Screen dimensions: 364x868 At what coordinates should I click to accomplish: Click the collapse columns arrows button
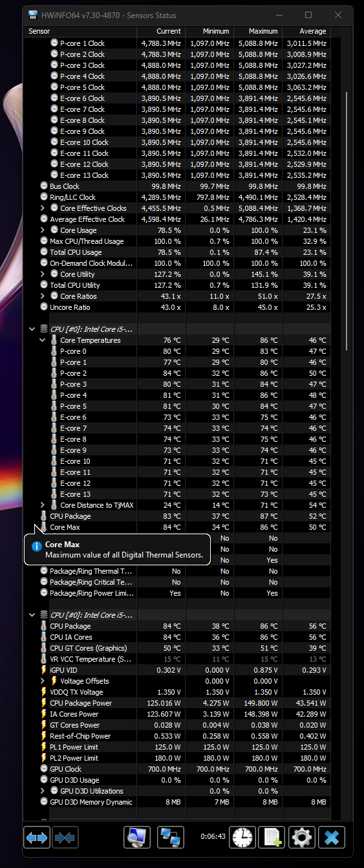tap(65, 837)
